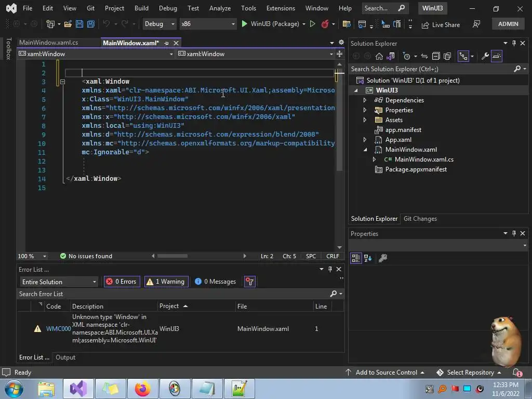Open the Build menu

[141, 8]
